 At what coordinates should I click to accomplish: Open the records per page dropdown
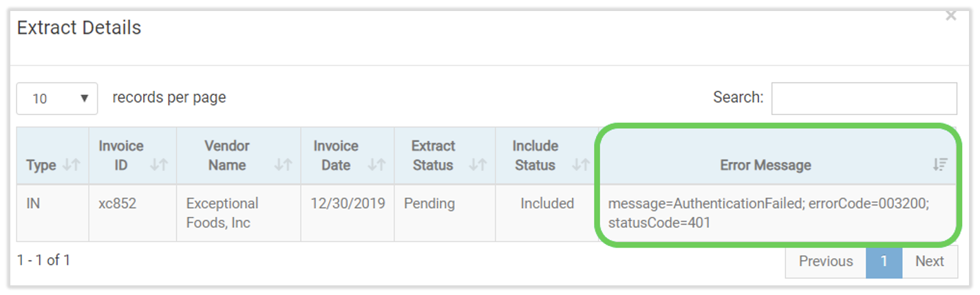click(57, 99)
